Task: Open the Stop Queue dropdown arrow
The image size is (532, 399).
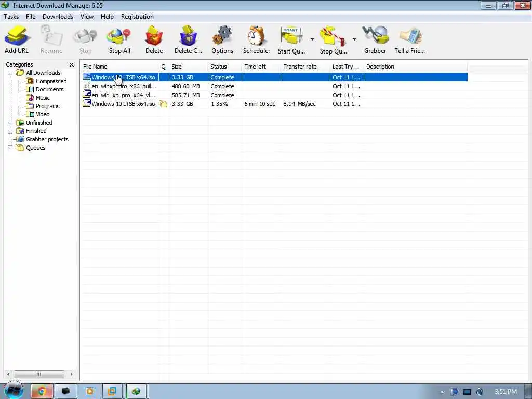Action: 354,39
